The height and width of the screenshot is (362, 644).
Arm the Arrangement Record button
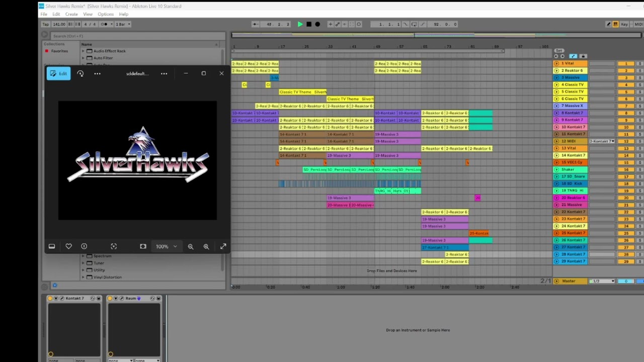[317, 24]
